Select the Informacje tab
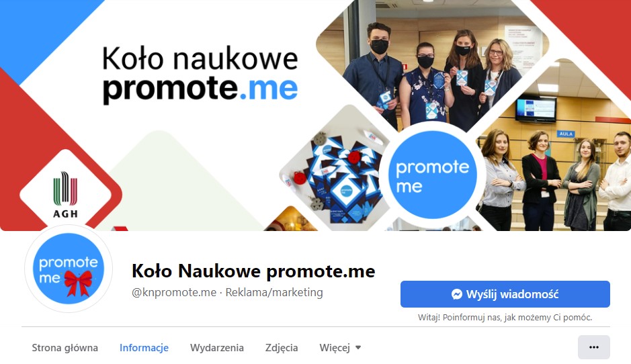The width and height of the screenshot is (631, 364). click(144, 347)
